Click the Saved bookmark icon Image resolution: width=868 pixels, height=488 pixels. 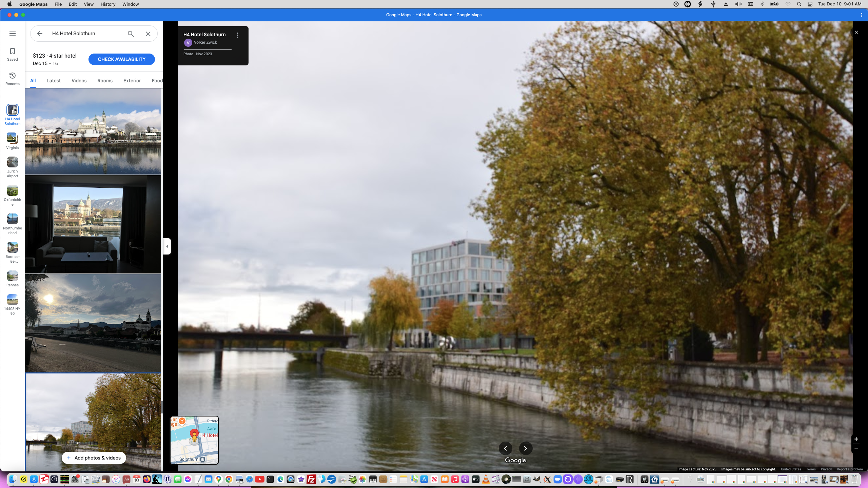(13, 52)
